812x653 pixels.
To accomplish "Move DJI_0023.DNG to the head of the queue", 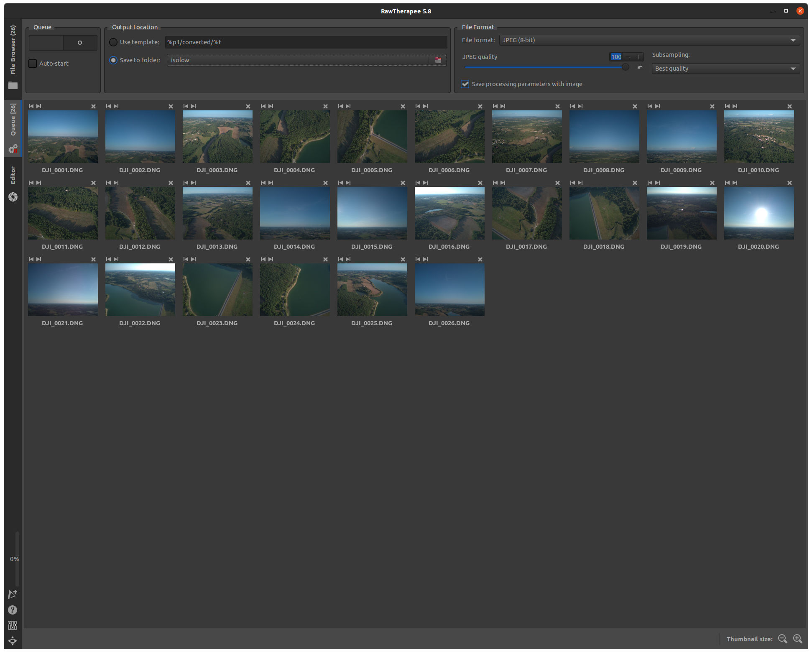I will pos(186,259).
